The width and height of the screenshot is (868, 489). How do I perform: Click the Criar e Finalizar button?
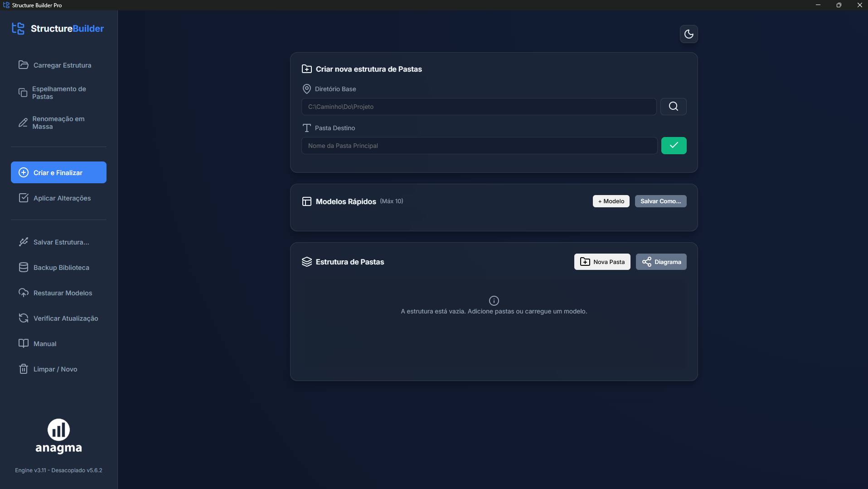[x=58, y=172]
